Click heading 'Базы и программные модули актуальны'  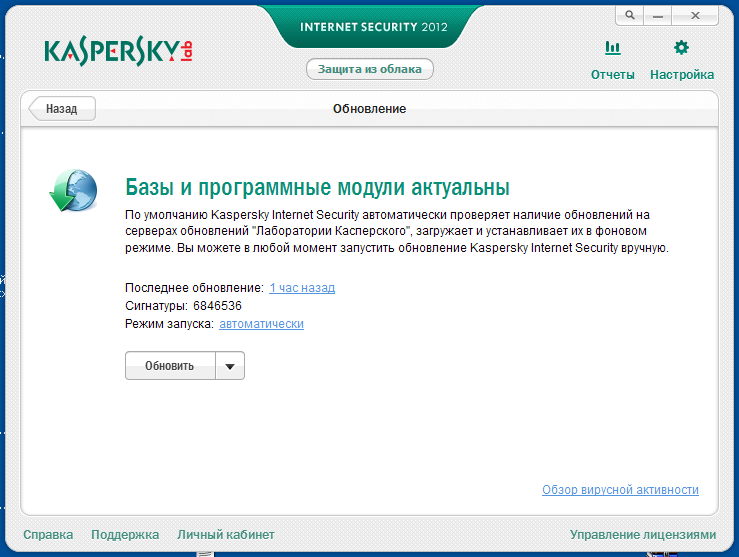[317, 188]
